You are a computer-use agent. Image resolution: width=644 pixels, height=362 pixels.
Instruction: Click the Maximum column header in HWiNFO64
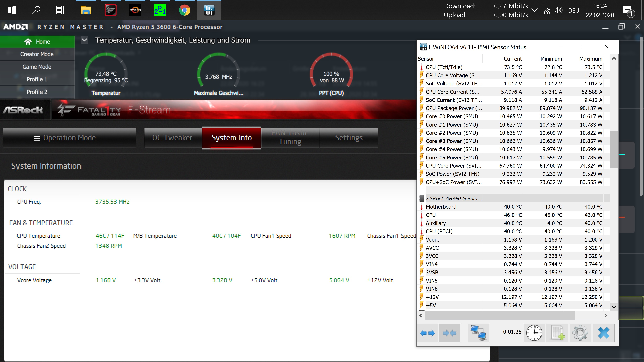click(583, 59)
